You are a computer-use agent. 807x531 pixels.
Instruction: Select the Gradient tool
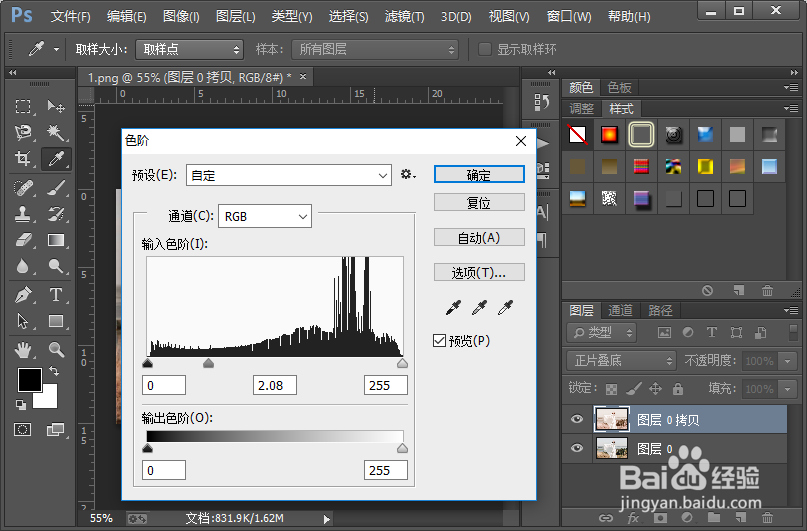coord(56,240)
